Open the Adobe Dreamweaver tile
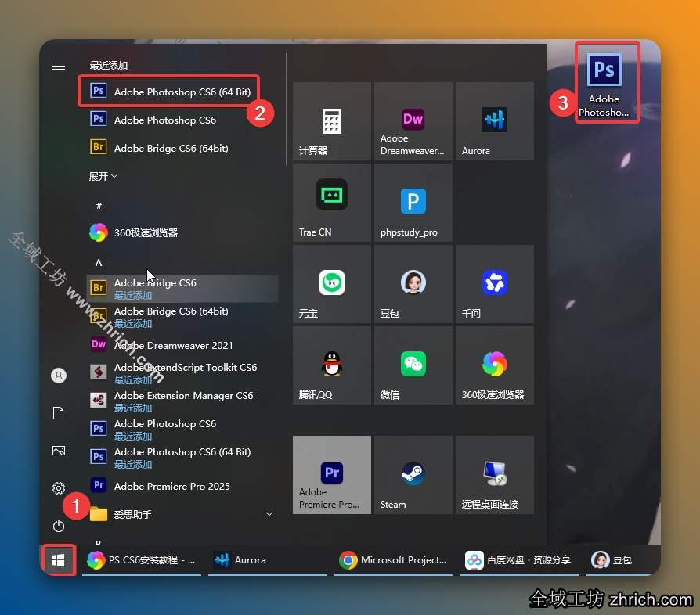Viewport: 700px width, 615px height. [x=413, y=120]
